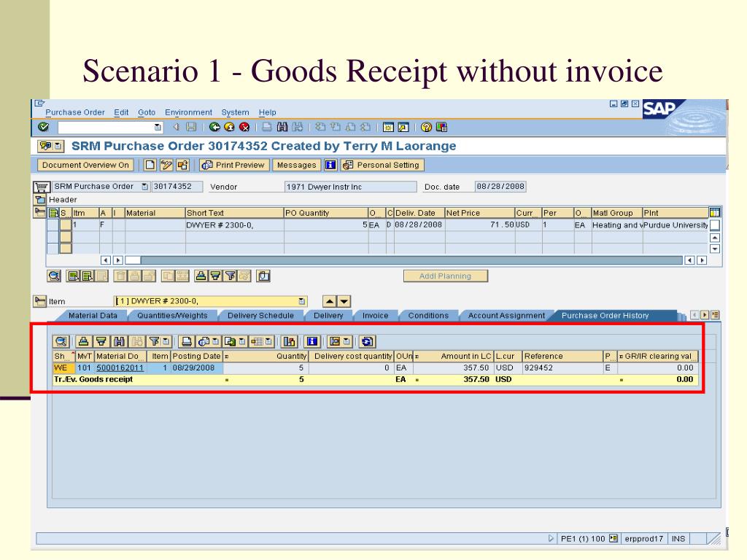Click the Personal Setting button

coord(382,165)
